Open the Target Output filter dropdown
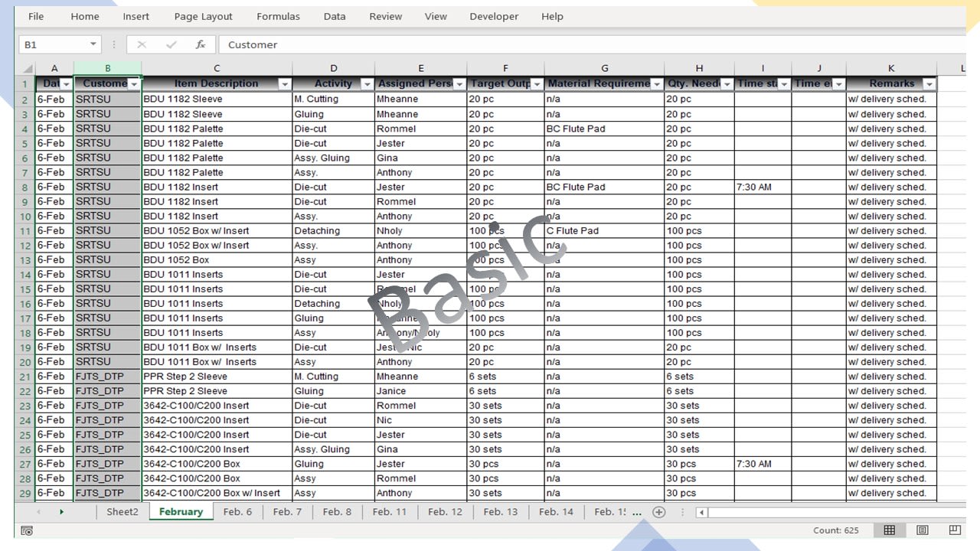The height and width of the screenshot is (551, 980). [537, 84]
